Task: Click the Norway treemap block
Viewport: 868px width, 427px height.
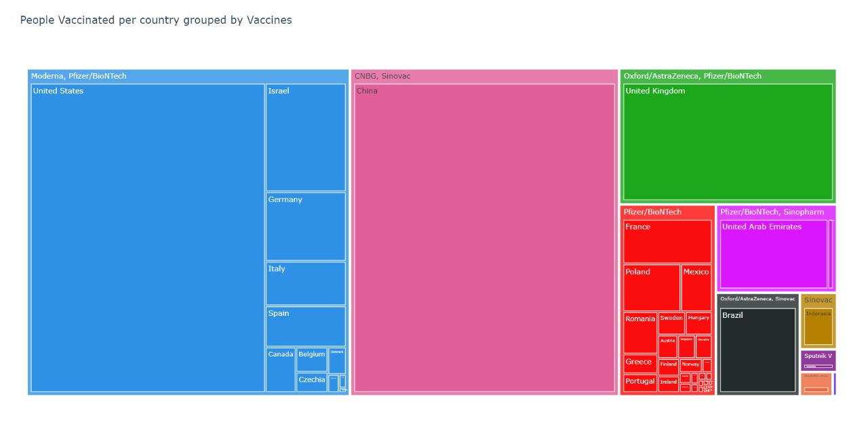Action: point(690,365)
